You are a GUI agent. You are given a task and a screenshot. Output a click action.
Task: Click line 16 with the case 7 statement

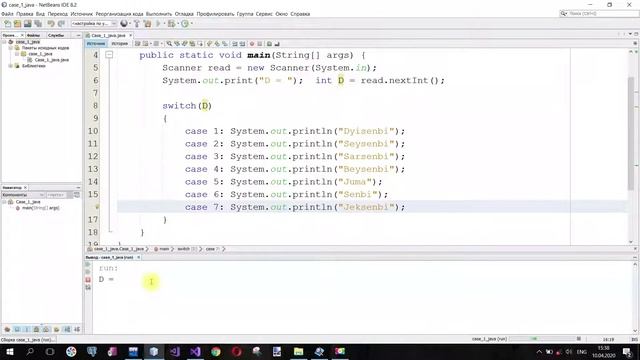371,207
